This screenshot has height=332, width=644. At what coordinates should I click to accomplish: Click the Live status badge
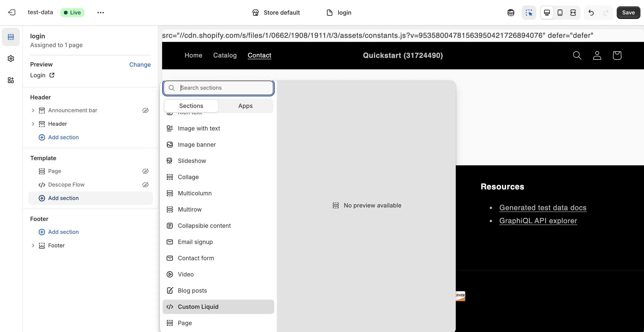[x=72, y=12]
